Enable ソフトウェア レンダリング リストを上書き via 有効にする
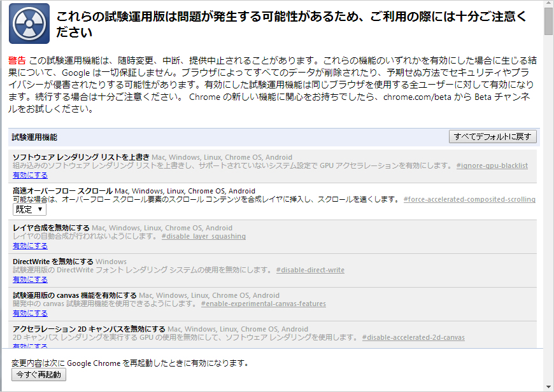Viewport: 554px width, 392px height. coord(30,175)
